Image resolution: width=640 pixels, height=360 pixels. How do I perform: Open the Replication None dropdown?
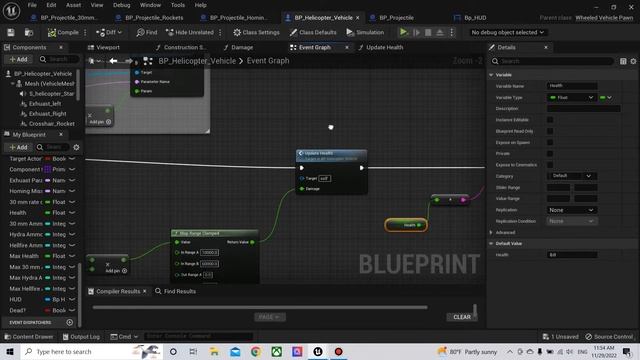point(571,210)
